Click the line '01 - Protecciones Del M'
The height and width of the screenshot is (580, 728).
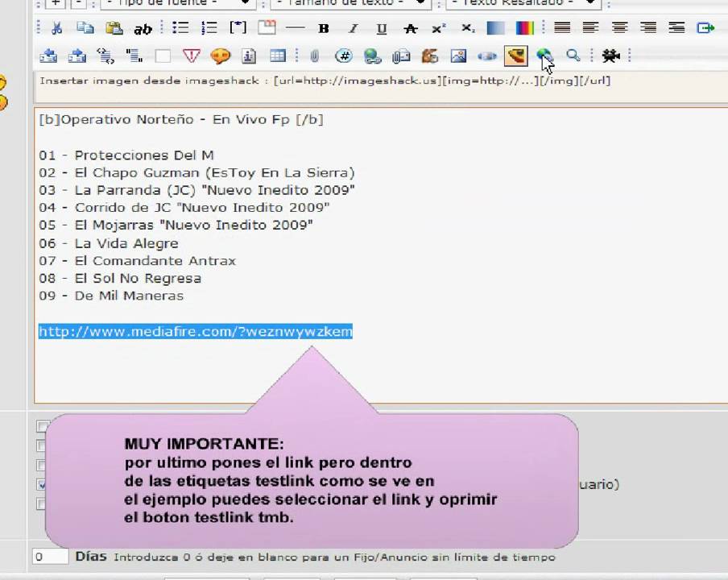126,155
